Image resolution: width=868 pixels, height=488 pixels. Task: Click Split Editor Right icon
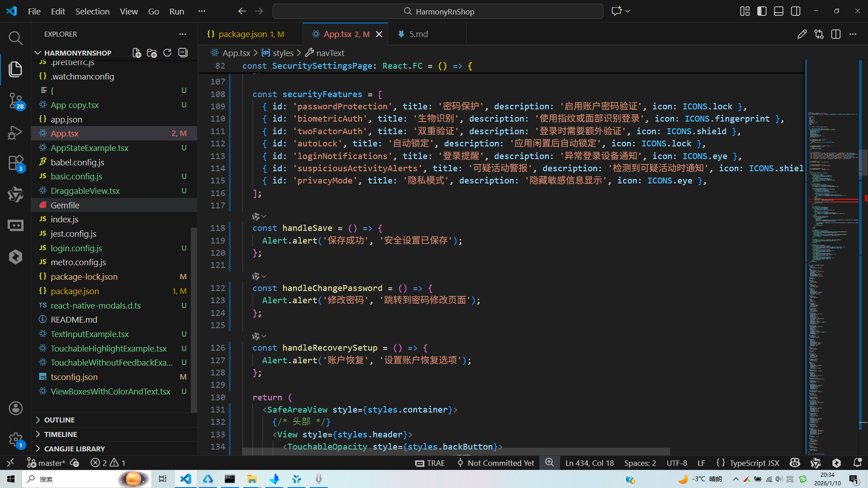tap(835, 34)
